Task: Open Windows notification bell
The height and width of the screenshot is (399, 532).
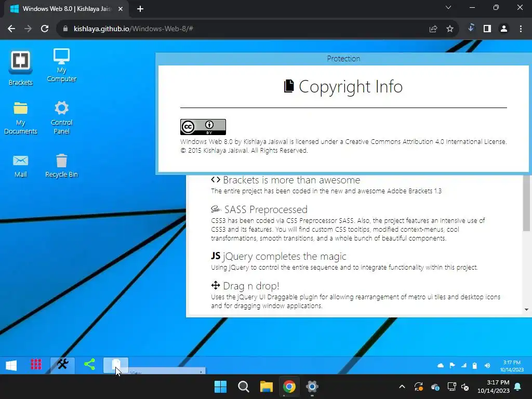Action: coord(518,387)
